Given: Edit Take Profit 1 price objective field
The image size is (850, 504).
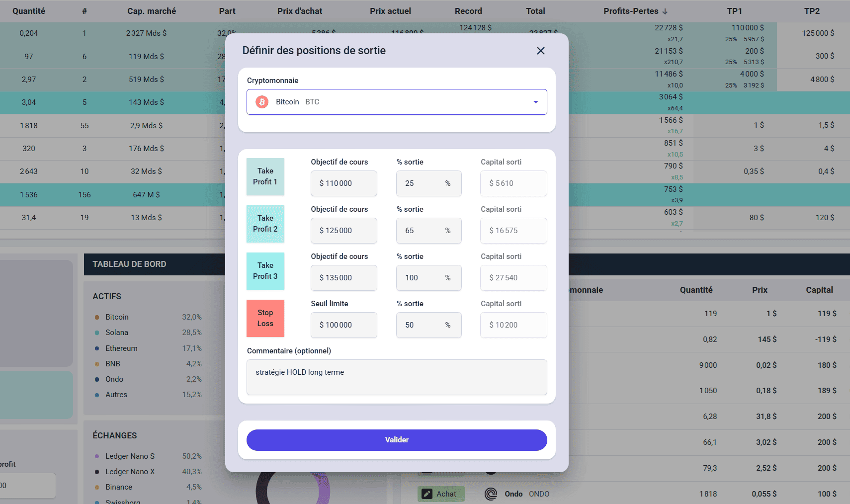Looking at the screenshot, I should coord(343,183).
